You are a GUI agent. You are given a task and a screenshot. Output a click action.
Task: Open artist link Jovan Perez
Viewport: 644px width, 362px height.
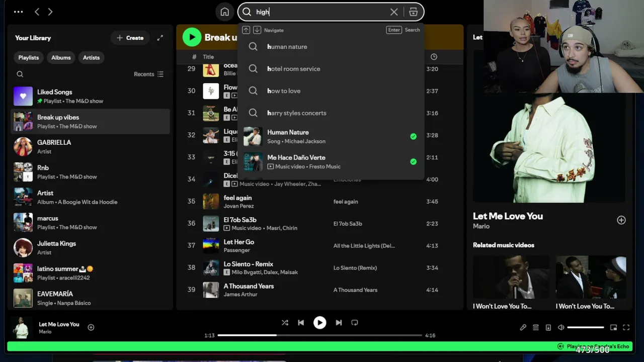coord(238,206)
